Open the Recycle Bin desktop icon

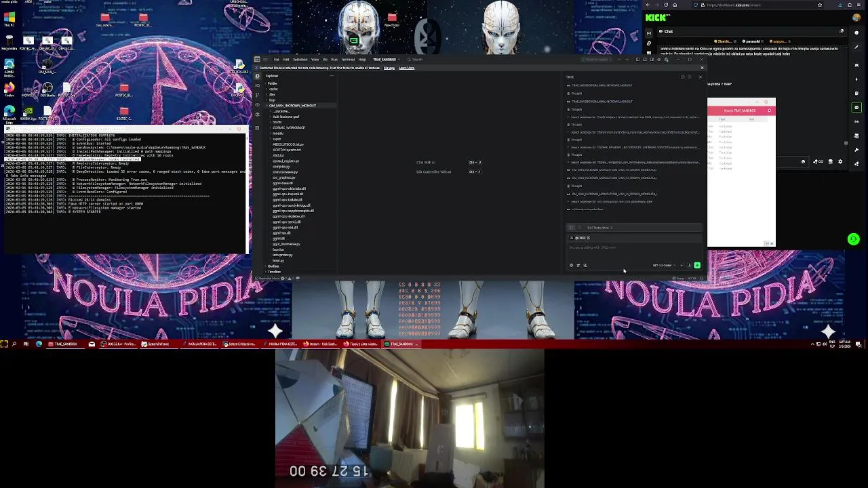9,42
